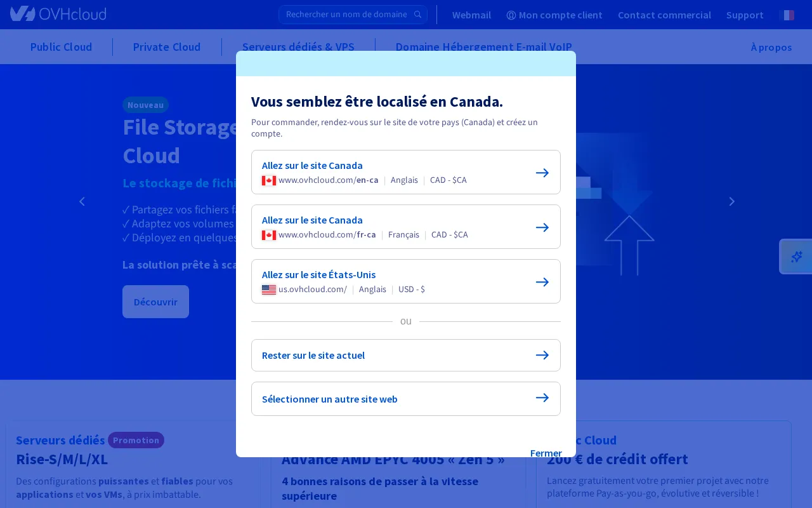The height and width of the screenshot is (508, 812).
Task: Click arrow next to Rester sur le site actuel
Action: point(542,355)
